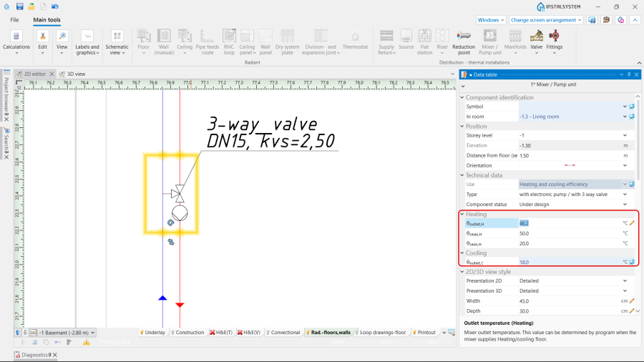
Task: Select the RHC loop tool
Action: click(x=229, y=42)
